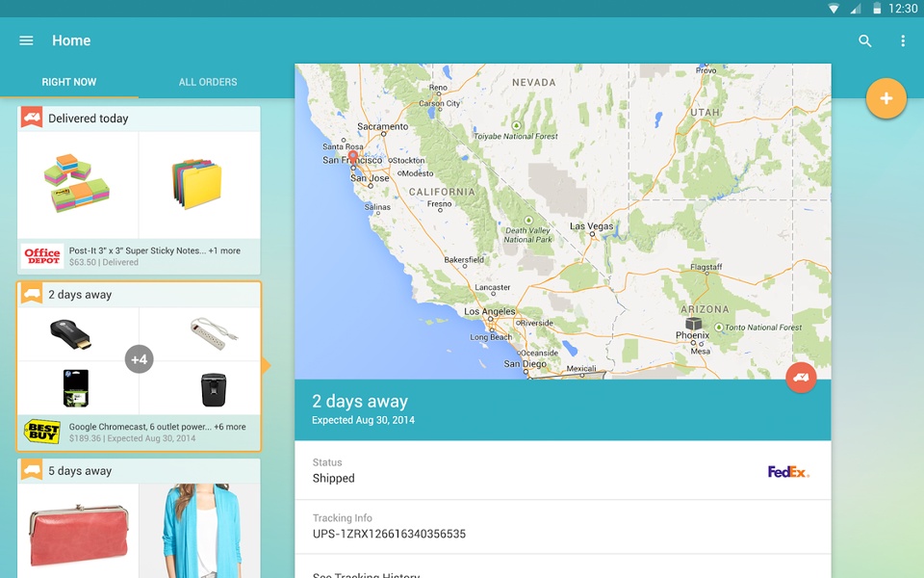Open the Post-It sticky notes thumbnail
924x578 pixels.
click(77, 183)
